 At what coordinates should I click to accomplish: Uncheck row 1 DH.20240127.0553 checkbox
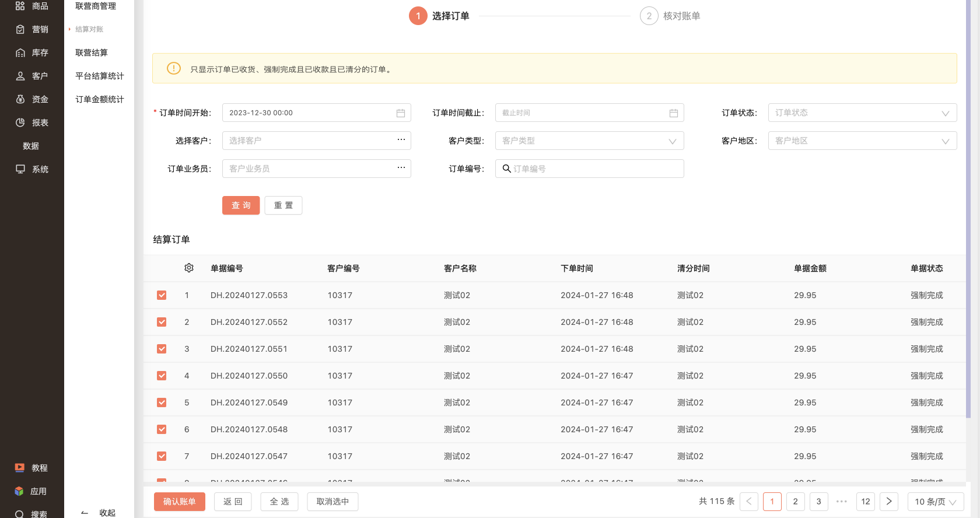click(x=162, y=295)
